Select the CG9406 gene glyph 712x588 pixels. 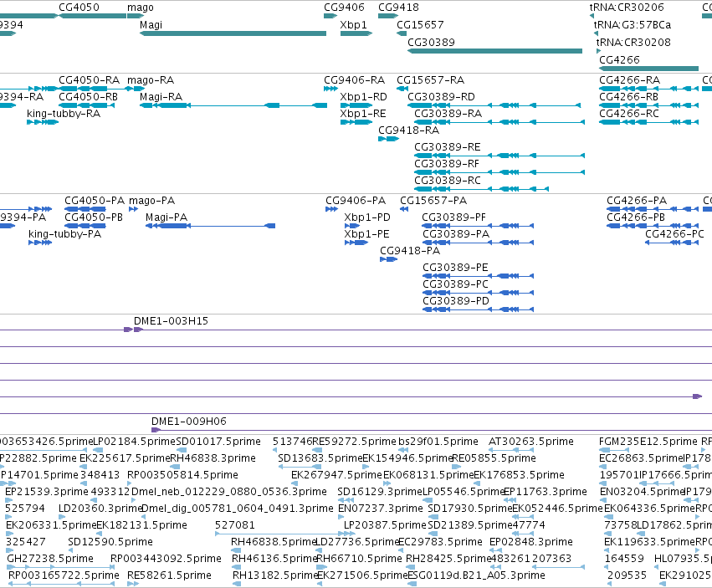(x=330, y=16)
